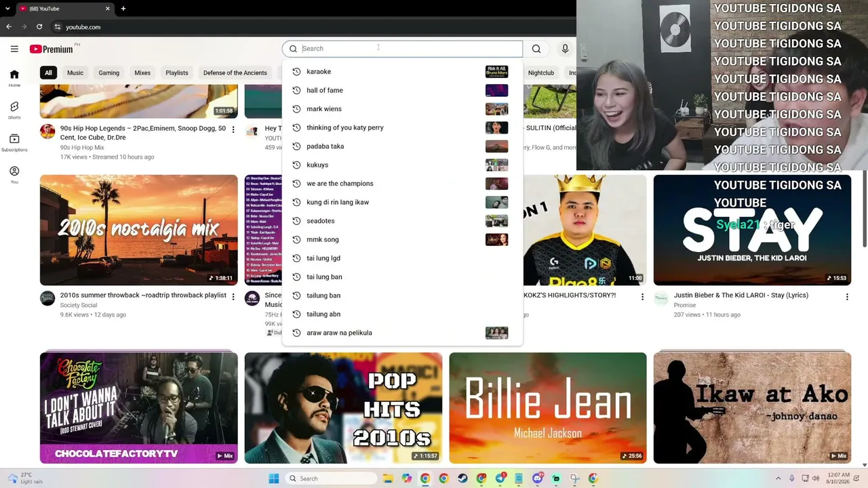Open Discord from the taskbar
This screenshot has height=488, width=868.
pyautogui.click(x=538, y=479)
